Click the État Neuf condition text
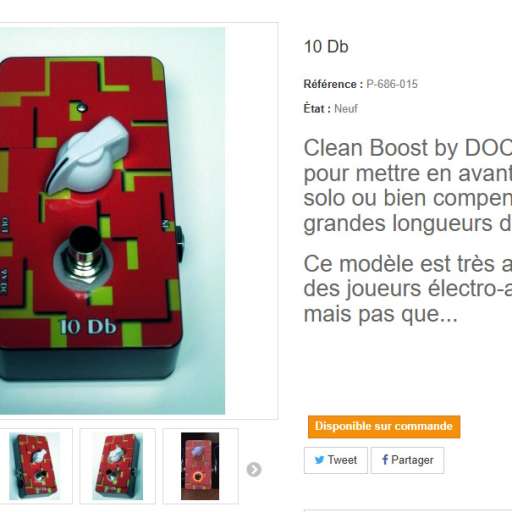The image size is (512, 512). point(330,109)
